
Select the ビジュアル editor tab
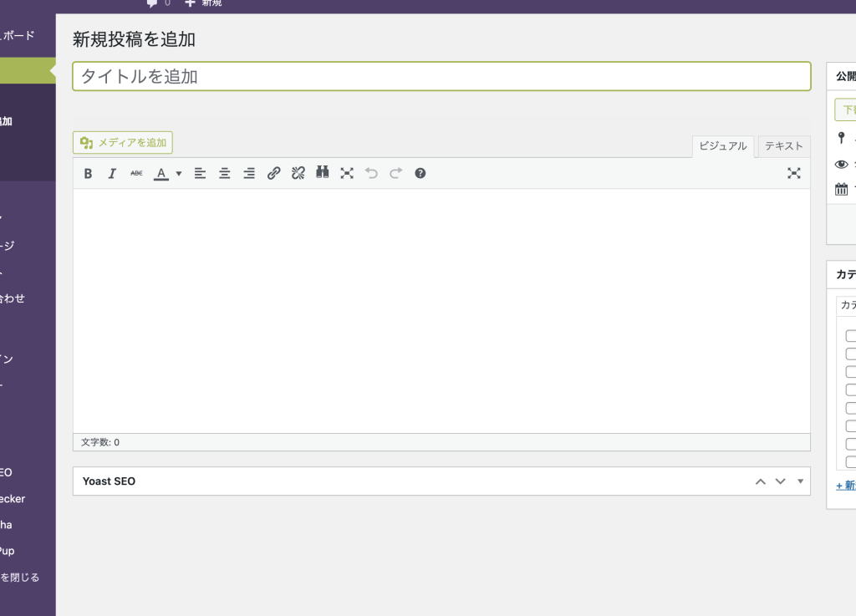[x=723, y=146]
